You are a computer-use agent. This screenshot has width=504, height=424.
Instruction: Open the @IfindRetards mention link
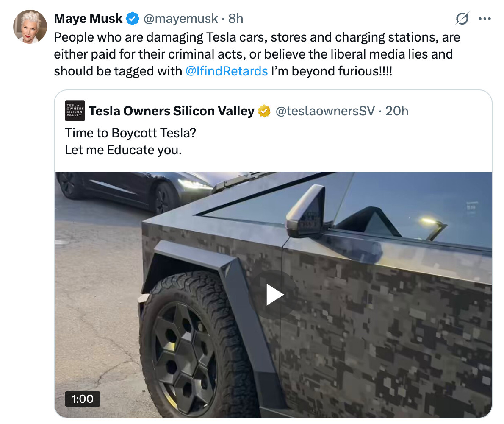coord(227,71)
